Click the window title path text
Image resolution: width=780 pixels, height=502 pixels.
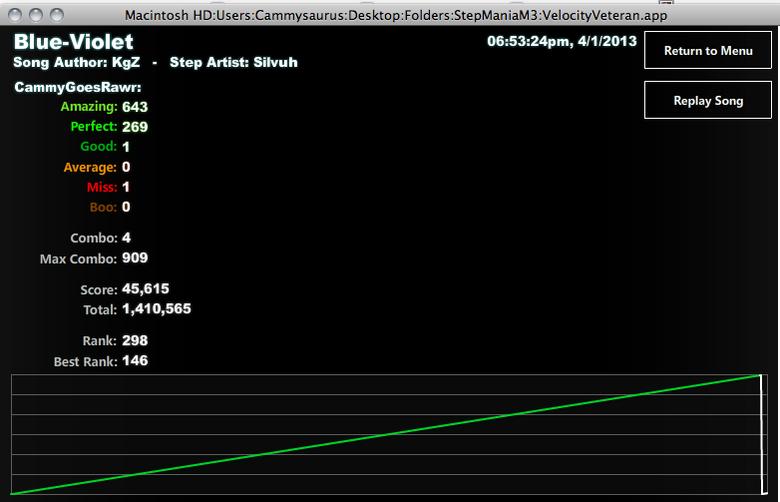tap(395, 15)
